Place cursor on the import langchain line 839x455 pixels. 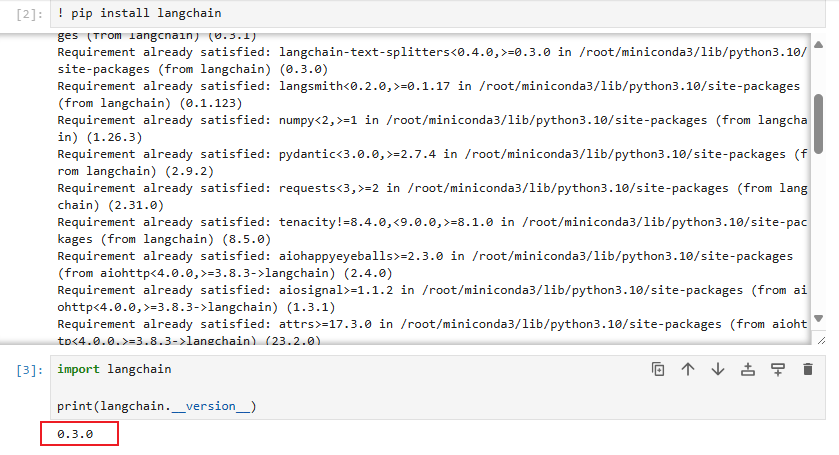click(114, 369)
